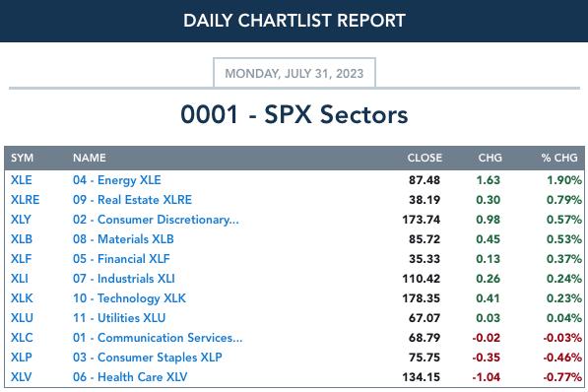Viewport: 588px width, 392px height.
Task: Select the XLF symbol link
Action: (21, 259)
